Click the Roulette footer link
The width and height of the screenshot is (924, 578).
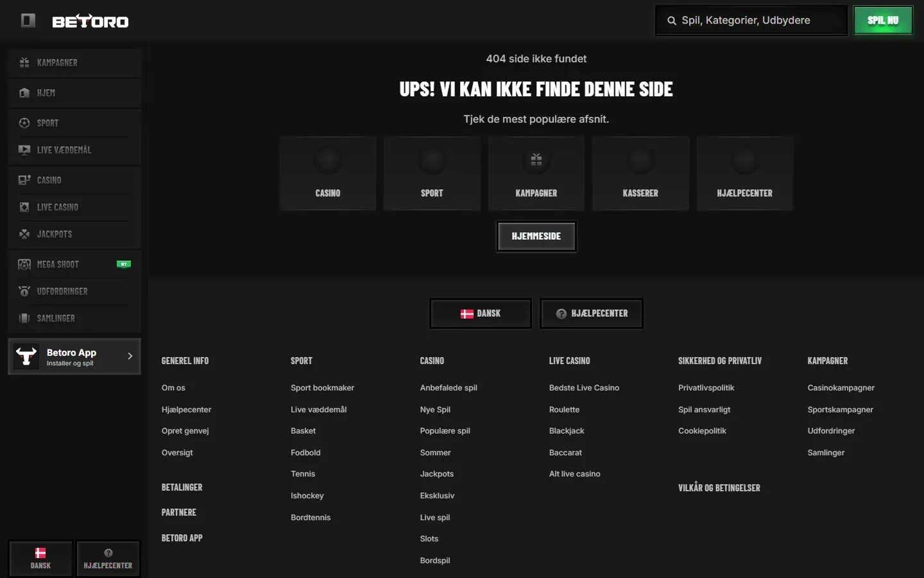point(564,410)
